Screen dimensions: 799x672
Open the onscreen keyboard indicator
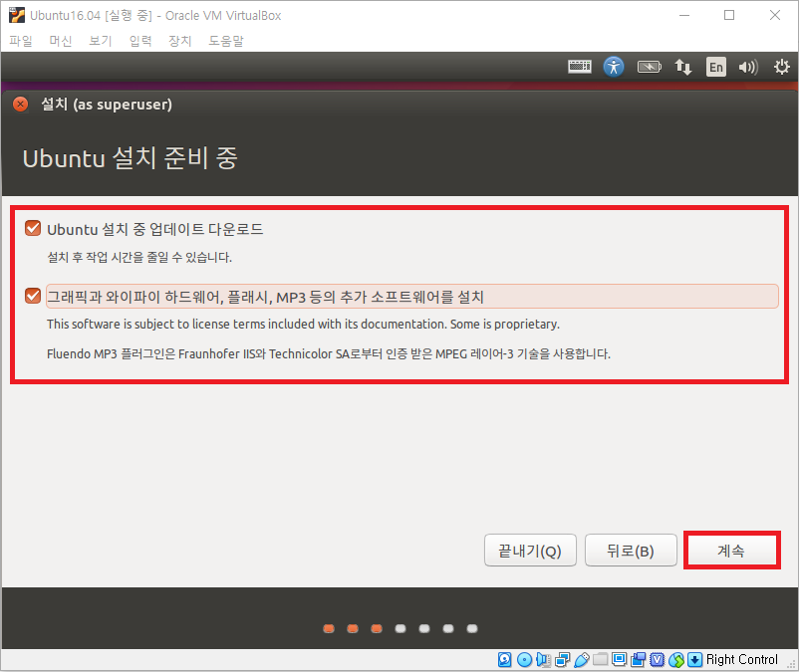click(580, 67)
